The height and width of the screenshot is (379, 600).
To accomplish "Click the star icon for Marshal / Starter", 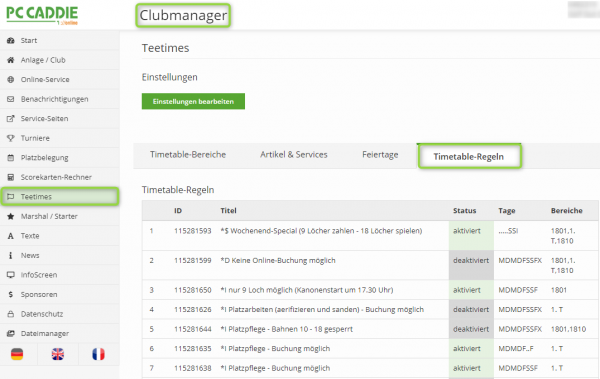I will pos(11,216).
